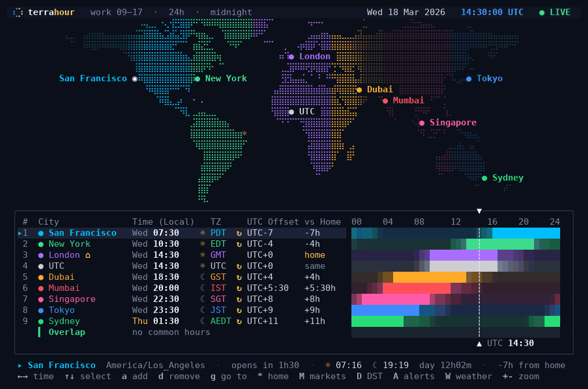
Task: Select the Singapore row in the city table
Action: click(x=182, y=299)
